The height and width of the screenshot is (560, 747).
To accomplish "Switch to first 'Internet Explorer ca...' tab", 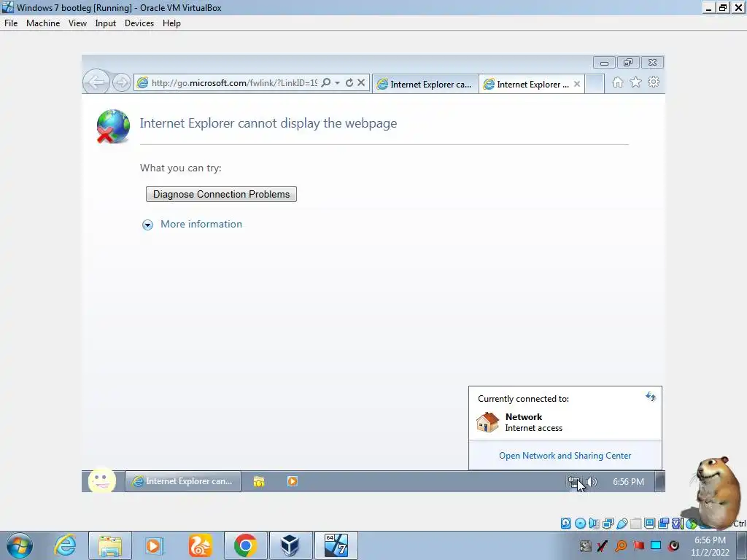I will click(425, 85).
